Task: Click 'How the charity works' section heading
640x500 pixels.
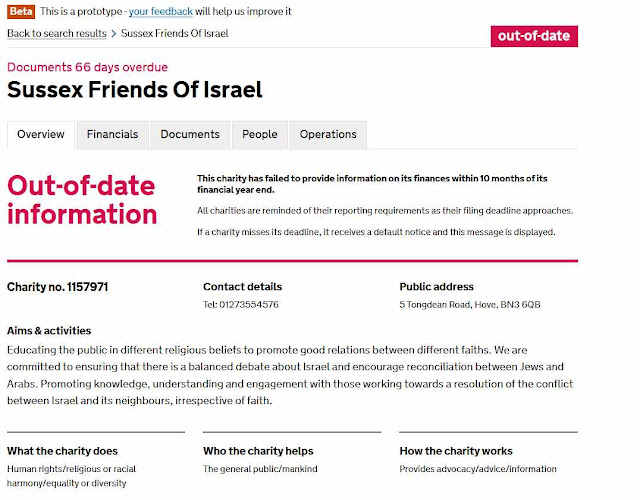Action: click(x=456, y=451)
